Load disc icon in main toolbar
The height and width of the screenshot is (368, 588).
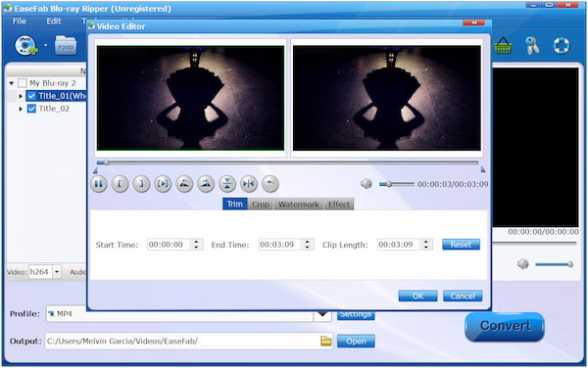[x=25, y=46]
